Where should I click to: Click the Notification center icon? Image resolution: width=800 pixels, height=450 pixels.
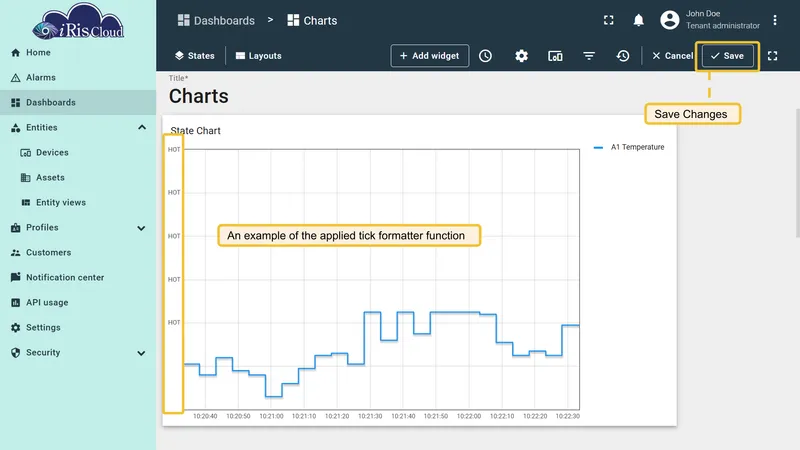(15, 277)
